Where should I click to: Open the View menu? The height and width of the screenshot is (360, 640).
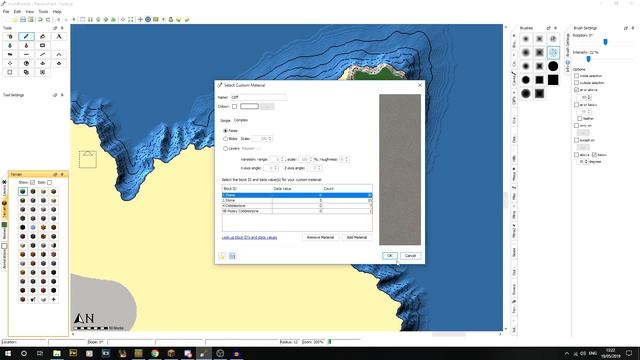click(x=30, y=11)
